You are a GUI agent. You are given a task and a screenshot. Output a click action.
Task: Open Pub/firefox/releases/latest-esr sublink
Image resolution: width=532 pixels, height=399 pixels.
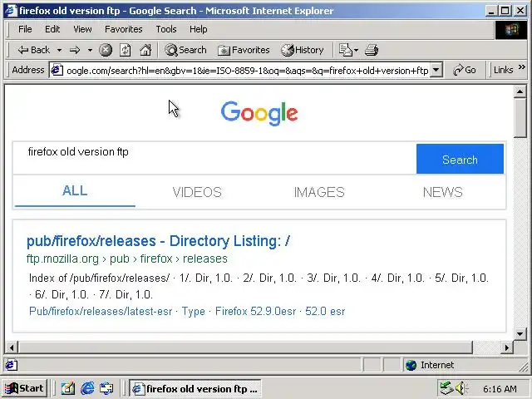coord(101,311)
